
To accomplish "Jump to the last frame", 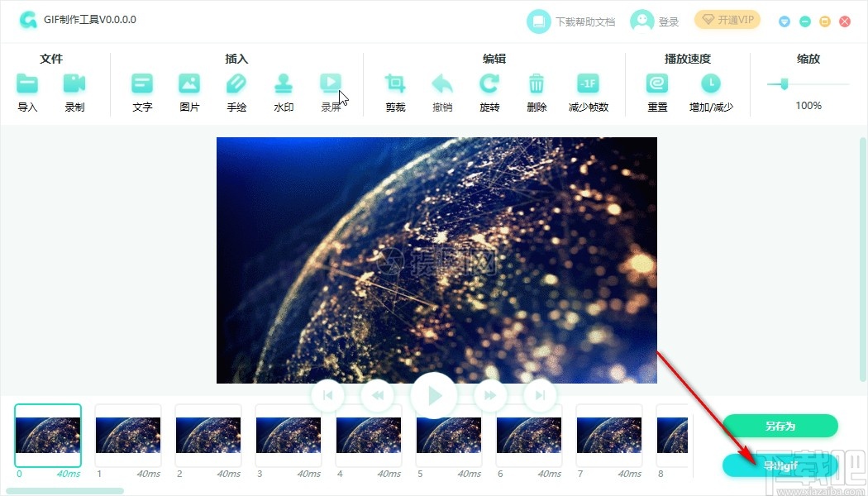I will 541,395.
